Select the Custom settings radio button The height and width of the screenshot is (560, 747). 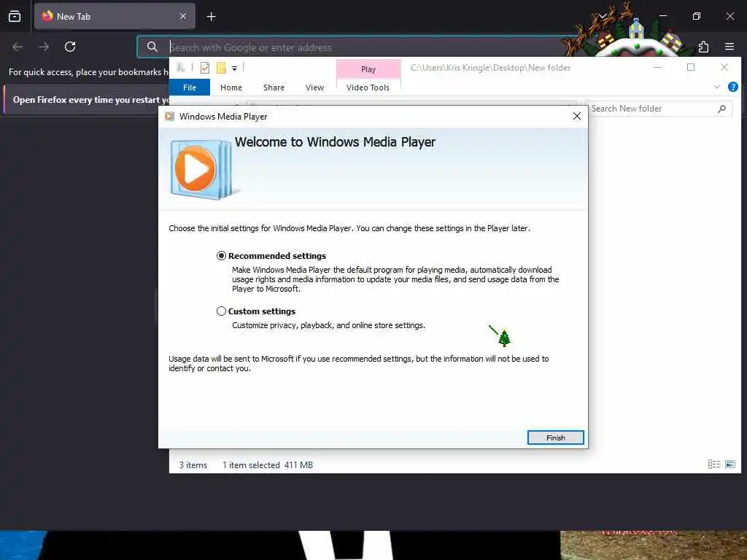(x=221, y=311)
